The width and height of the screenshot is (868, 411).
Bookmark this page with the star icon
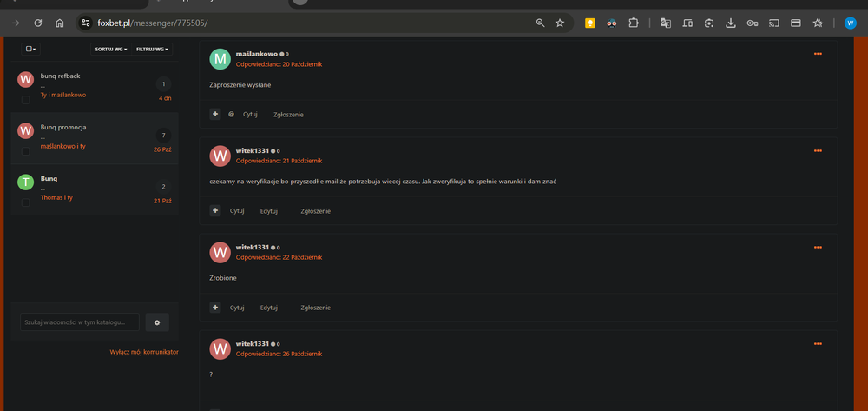[x=560, y=23]
